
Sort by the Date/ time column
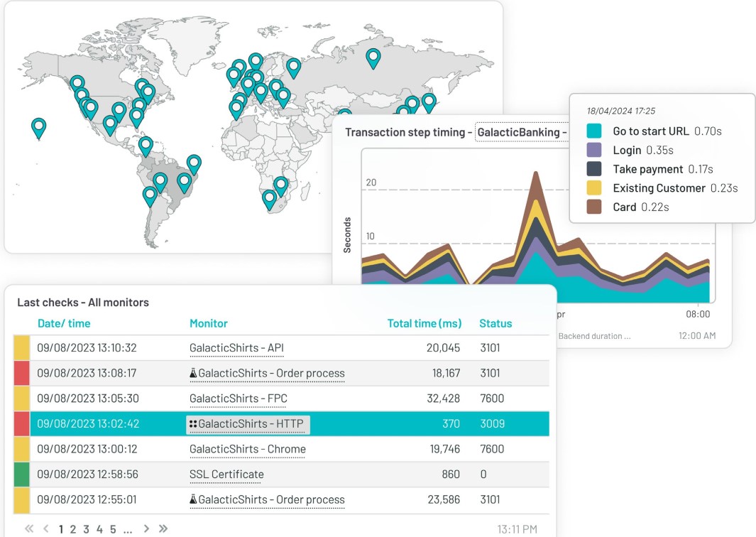pos(64,323)
